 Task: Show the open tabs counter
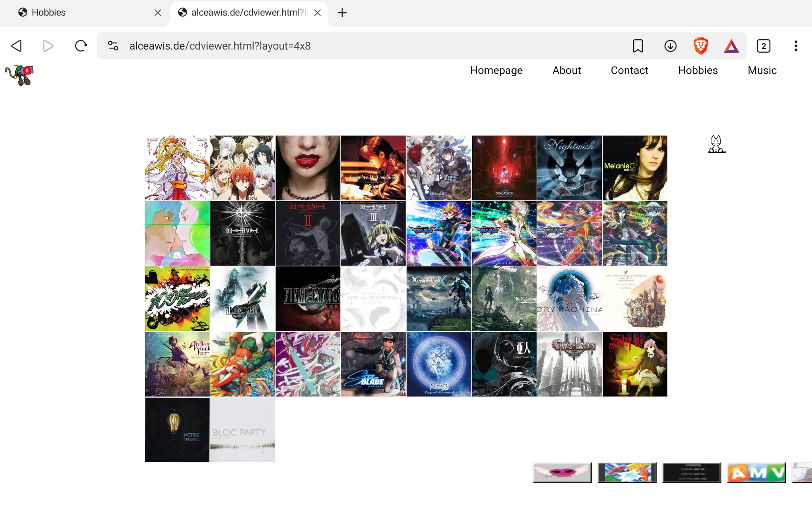point(764,46)
